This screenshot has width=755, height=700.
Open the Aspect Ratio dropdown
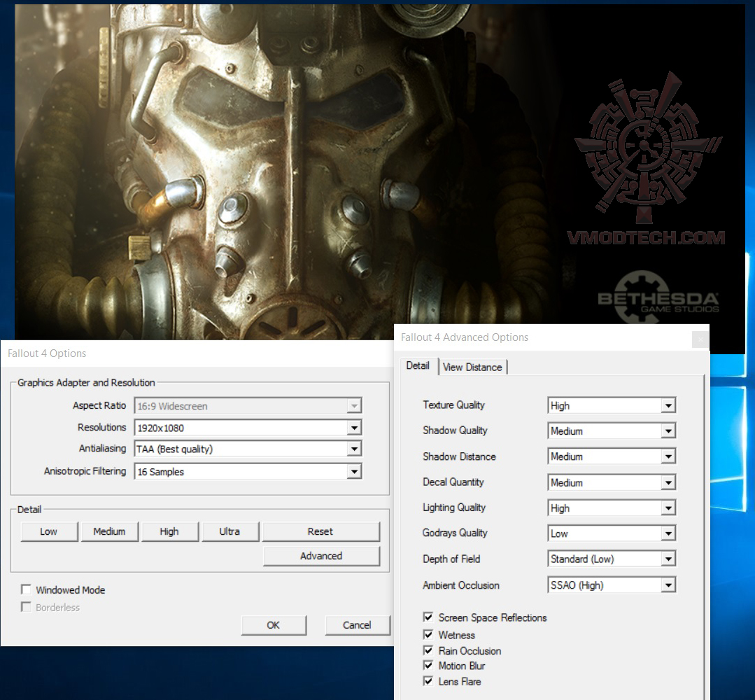pyautogui.click(x=248, y=405)
